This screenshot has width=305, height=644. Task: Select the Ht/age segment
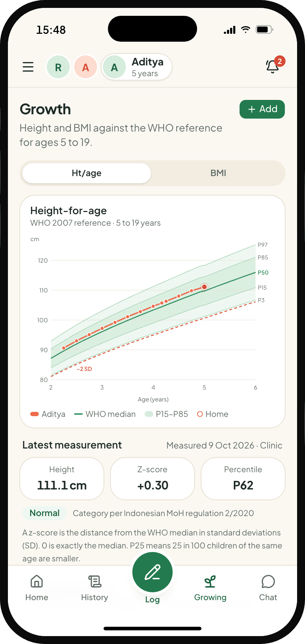[87, 173]
